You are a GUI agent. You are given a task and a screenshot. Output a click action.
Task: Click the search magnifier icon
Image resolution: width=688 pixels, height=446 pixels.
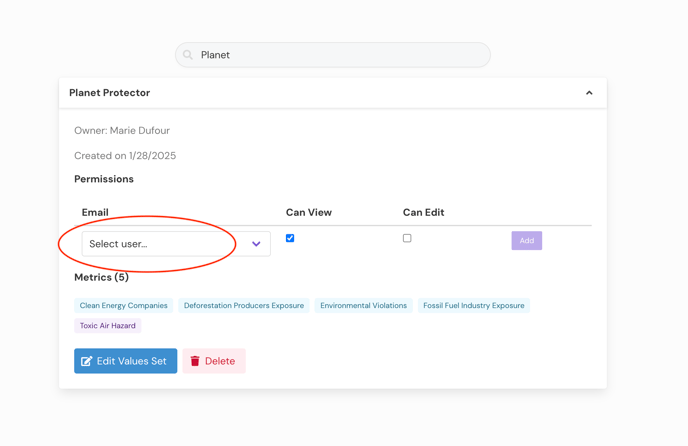188,55
